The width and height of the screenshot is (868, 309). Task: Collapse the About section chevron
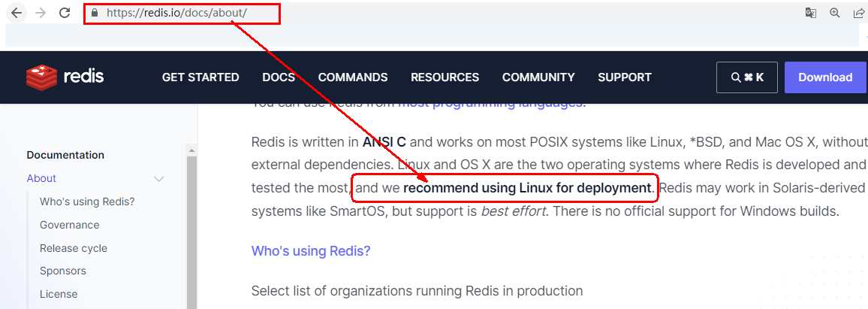coord(158,179)
